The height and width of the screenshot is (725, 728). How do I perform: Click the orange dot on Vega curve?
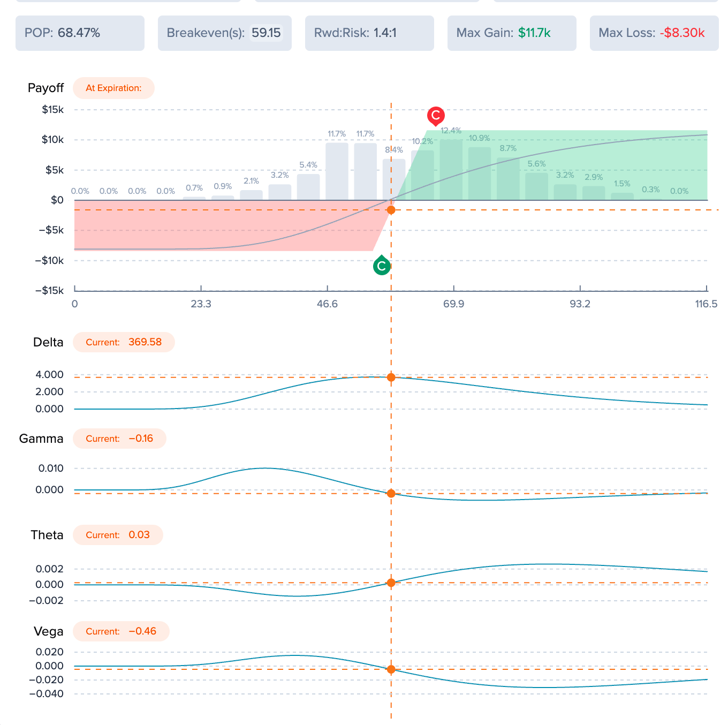391,669
